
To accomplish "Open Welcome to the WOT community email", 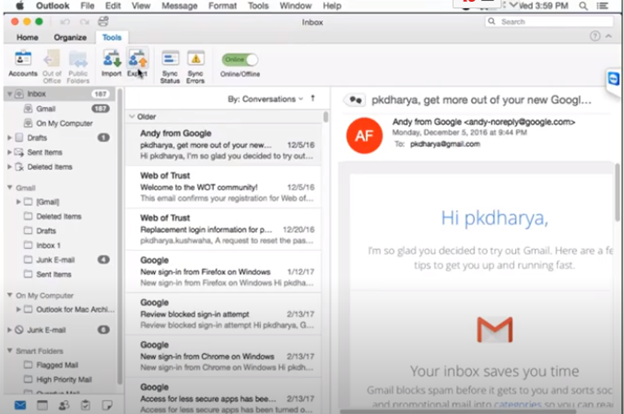I will click(x=224, y=187).
